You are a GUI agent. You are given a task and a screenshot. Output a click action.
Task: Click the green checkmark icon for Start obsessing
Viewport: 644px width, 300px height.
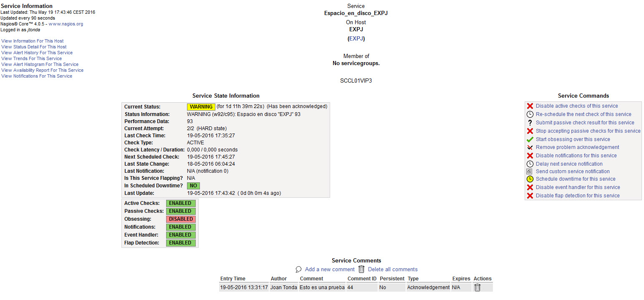(530, 139)
